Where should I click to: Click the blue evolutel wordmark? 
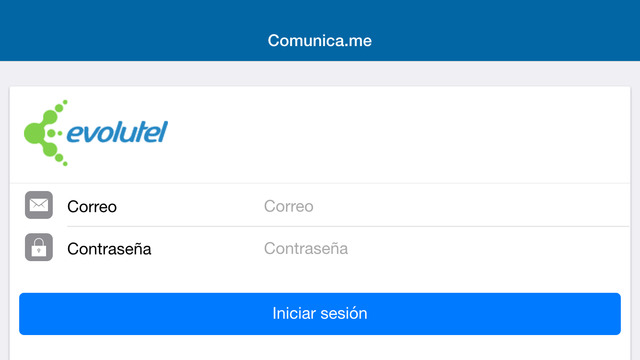[117, 132]
